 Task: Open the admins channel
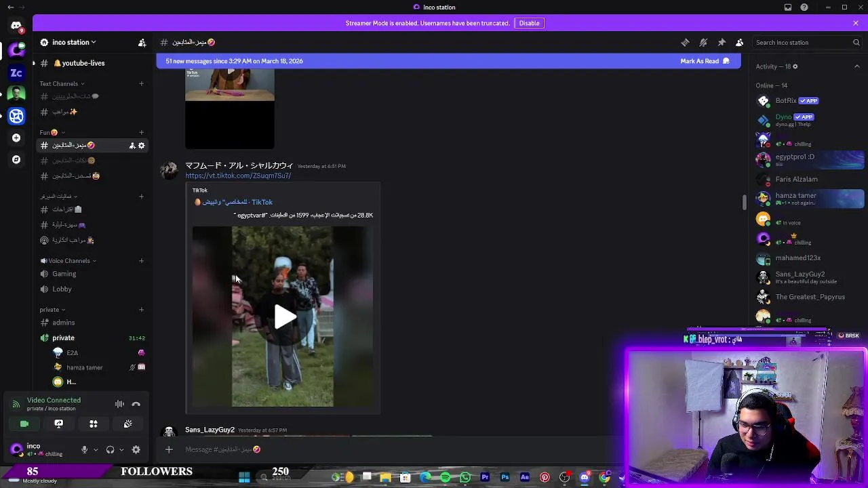(92, 323)
